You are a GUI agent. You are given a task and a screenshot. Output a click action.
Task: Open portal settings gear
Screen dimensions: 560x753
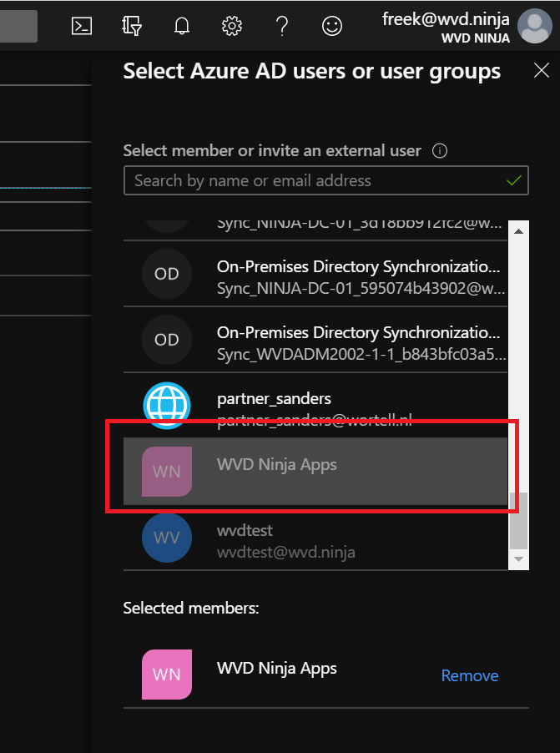tap(231, 26)
